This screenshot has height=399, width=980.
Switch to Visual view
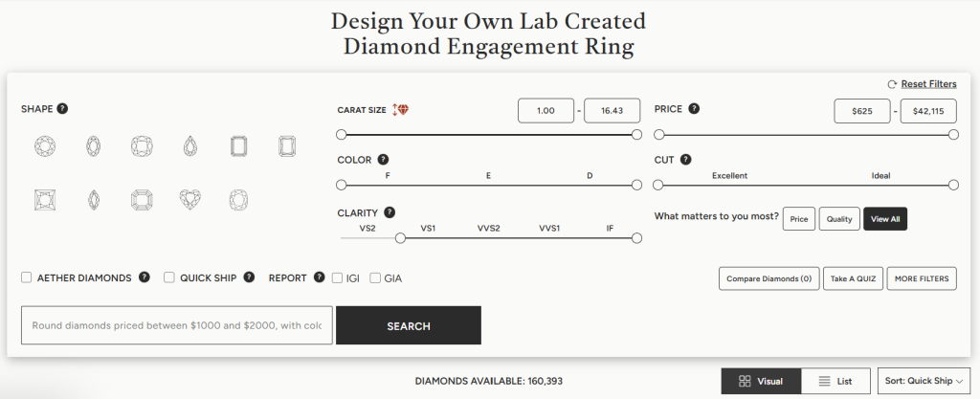click(x=761, y=381)
